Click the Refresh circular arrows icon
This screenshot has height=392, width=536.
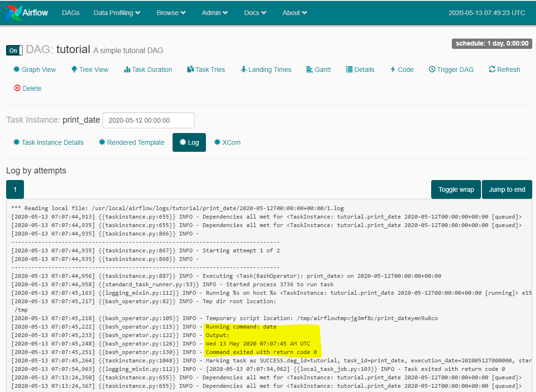[492, 70]
